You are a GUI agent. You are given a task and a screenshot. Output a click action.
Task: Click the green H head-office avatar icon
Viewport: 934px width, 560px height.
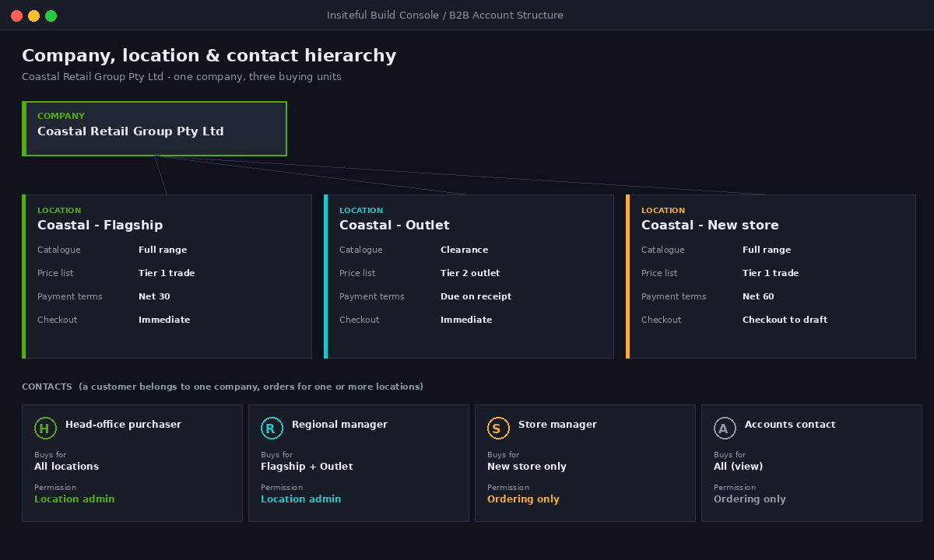pyautogui.click(x=45, y=429)
